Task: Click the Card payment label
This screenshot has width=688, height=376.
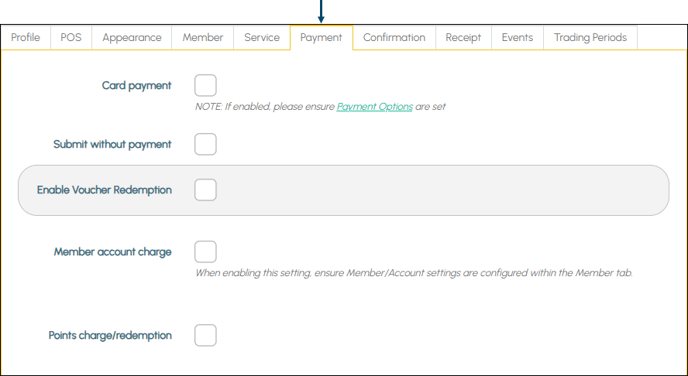Action: click(136, 86)
